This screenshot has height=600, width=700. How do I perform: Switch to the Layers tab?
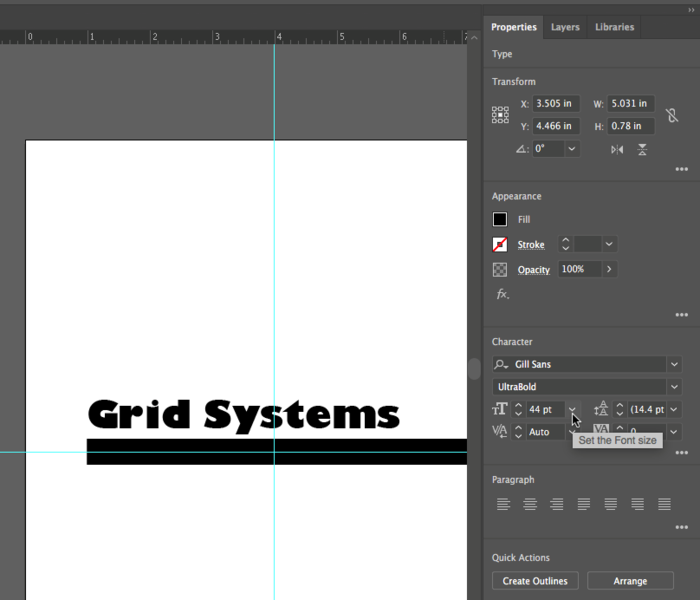pyautogui.click(x=565, y=27)
